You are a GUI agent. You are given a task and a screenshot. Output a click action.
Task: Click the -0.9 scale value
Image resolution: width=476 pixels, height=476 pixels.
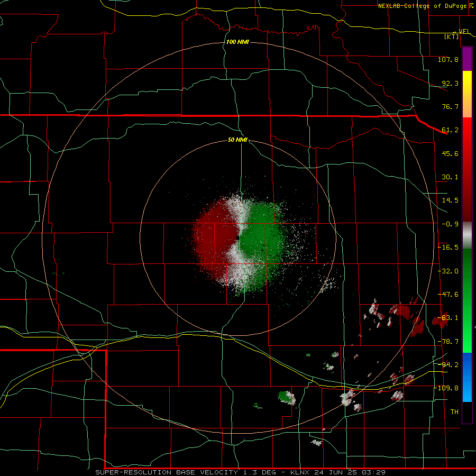click(x=450, y=224)
